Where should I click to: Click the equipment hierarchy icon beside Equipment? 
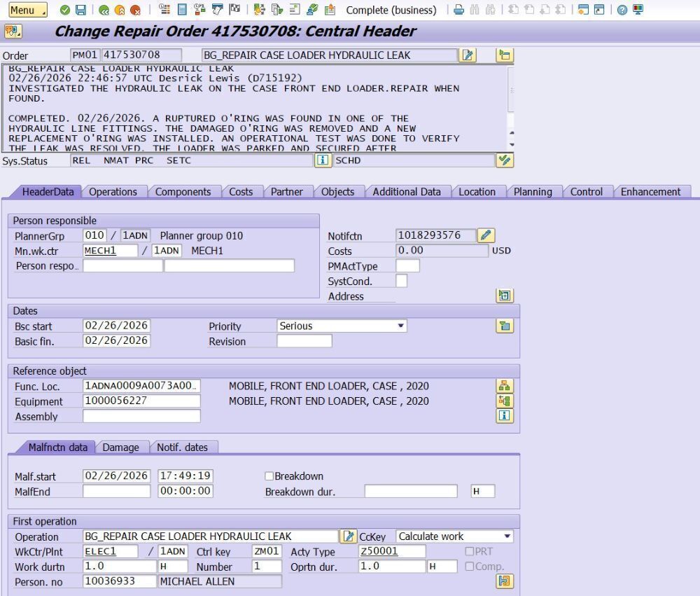505,401
